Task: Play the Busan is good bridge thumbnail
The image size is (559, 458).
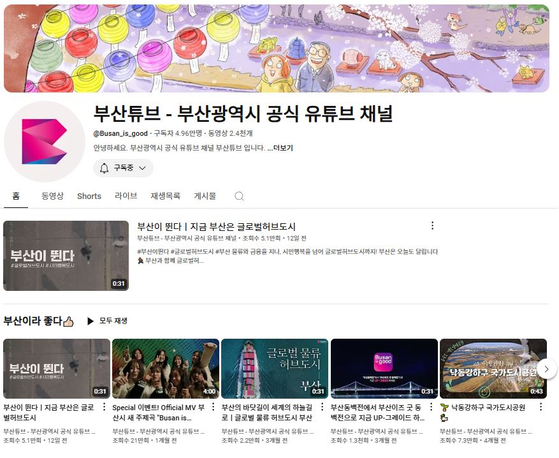Action: coord(384,369)
